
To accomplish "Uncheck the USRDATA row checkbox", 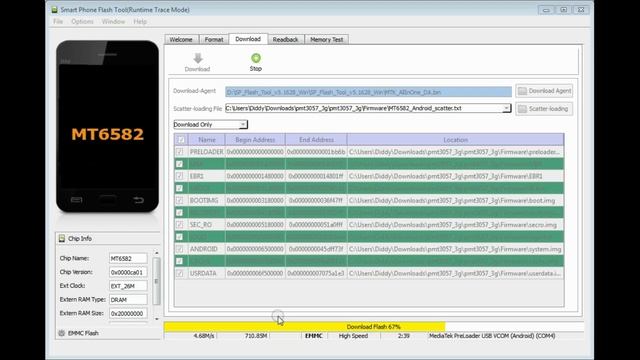I will point(180,273).
